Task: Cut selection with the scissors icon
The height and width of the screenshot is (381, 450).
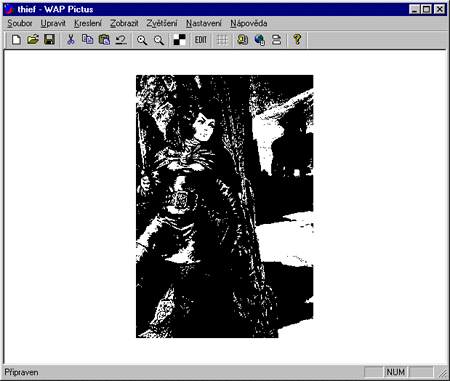Action: point(70,40)
